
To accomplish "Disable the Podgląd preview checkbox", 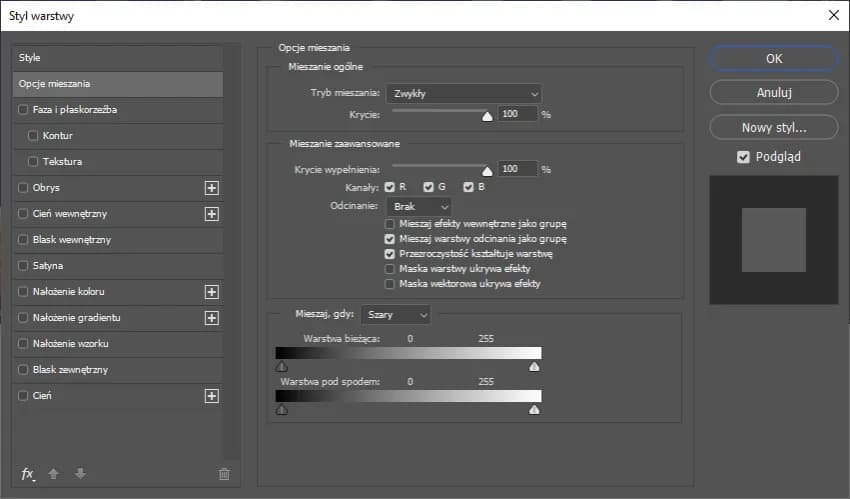I will 743,157.
